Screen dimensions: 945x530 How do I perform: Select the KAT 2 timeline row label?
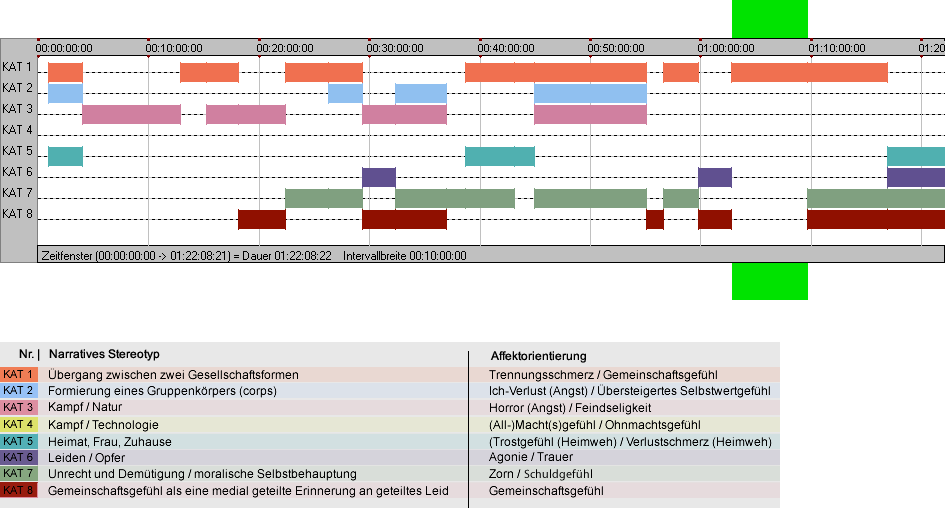tap(17, 88)
